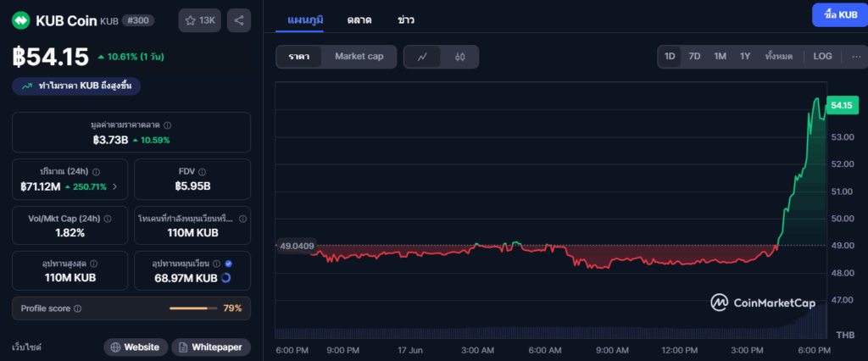Viewport: 868px width, 361px height.
Task: Click the Profile score progress bar
Action: click(x=194, y=308)
